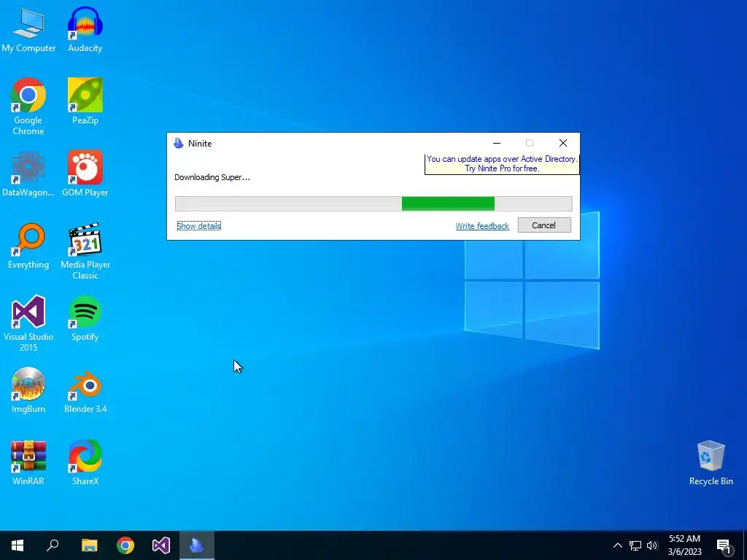
Task: Click the 'Downloading Super…' status text
Action: coord(212,177)
